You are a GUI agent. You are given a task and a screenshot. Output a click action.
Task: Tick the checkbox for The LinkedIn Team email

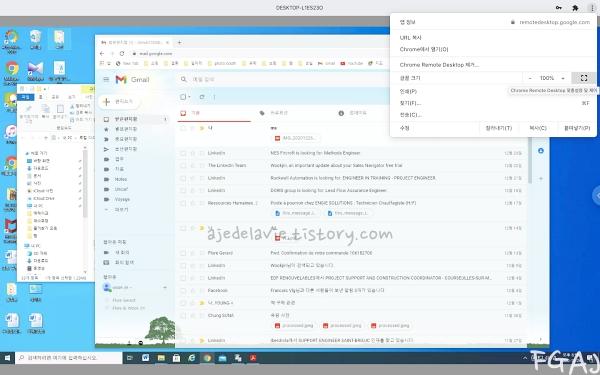click(x=183, y=166)
